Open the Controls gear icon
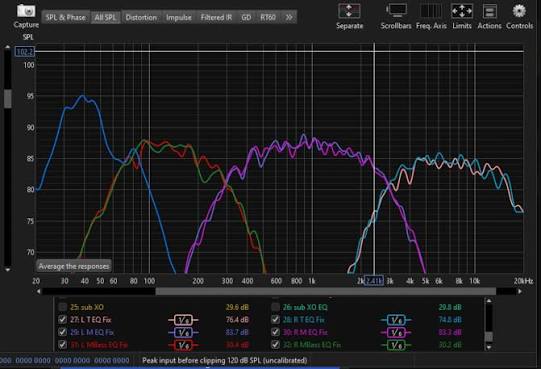The width and height of the screenshot is (541, 369). (519, 11)
